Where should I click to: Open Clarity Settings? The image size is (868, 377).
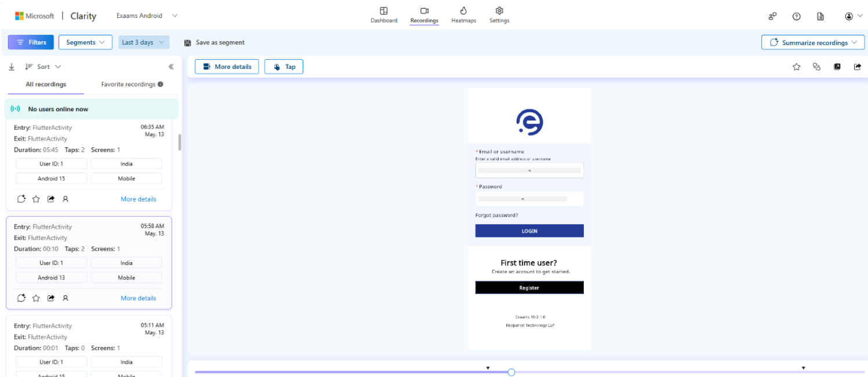(499, 14)
